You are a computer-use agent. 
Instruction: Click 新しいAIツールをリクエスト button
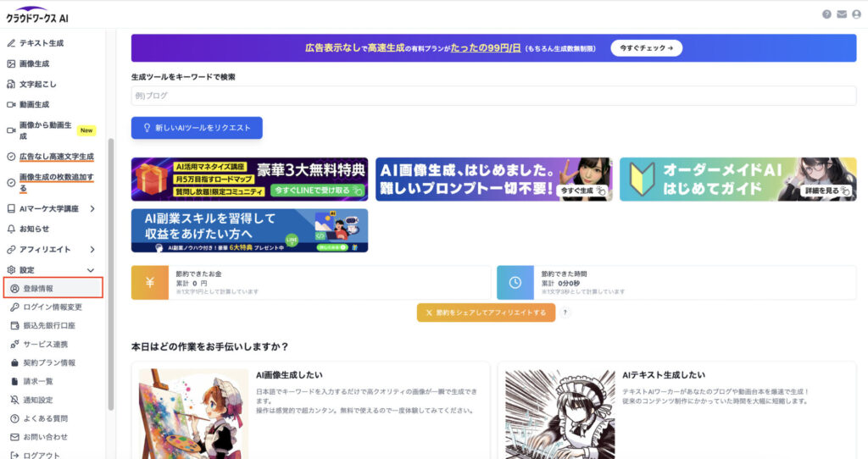[197, 128]
